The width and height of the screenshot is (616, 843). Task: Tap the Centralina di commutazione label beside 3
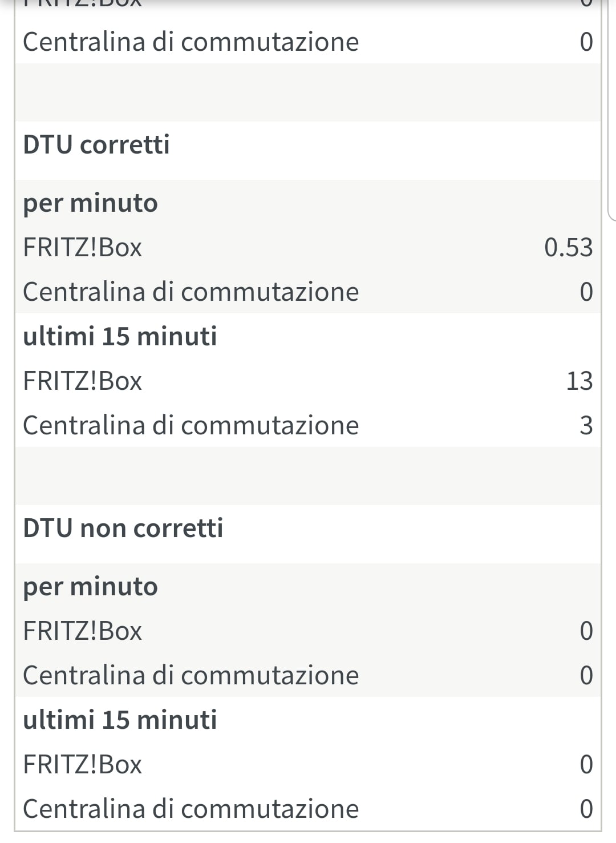pos(191,426)
